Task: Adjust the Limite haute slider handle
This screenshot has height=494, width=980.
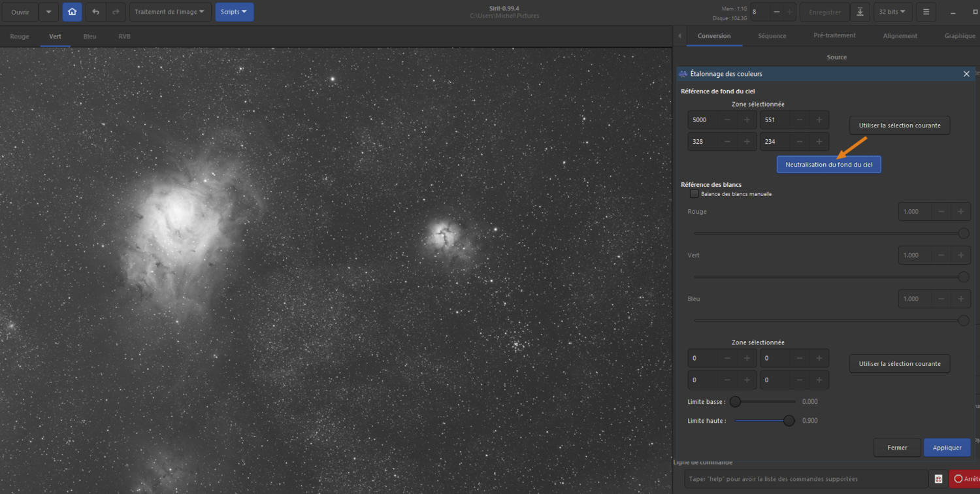Action: click(789, 421)
